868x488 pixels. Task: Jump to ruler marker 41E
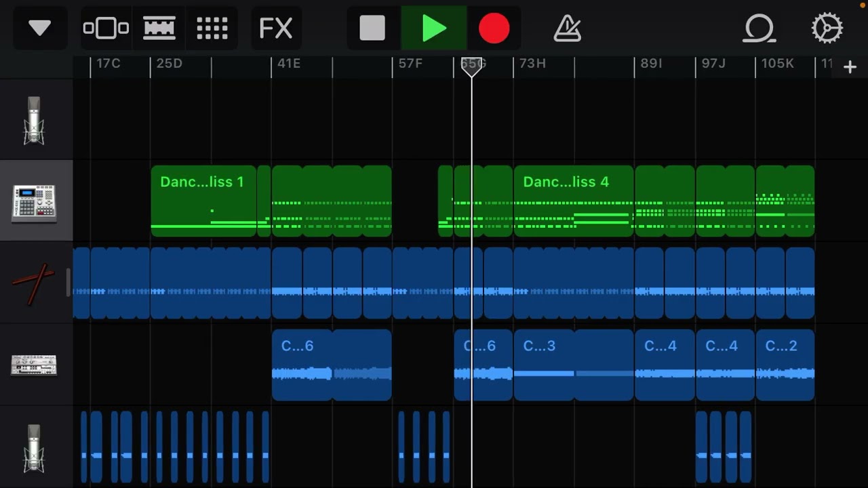coord(289,64)
